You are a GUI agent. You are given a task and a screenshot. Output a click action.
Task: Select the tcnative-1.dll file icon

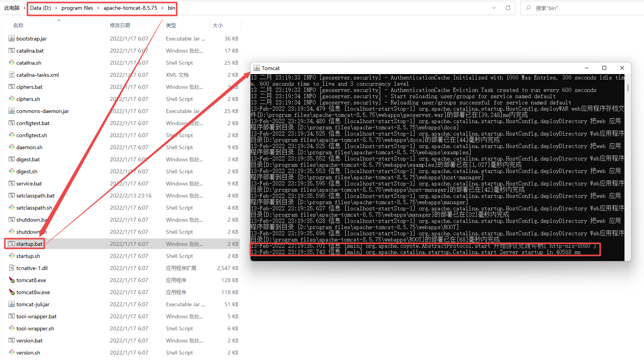[x=11, y=268]
